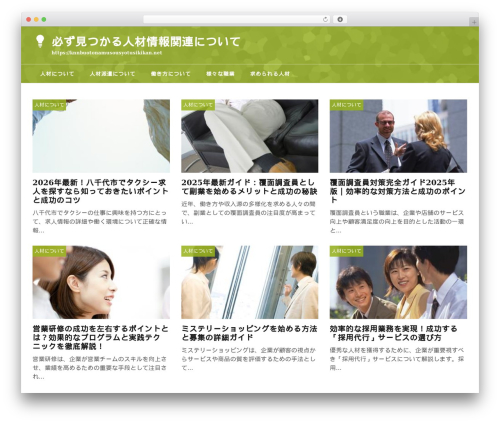Click the downloads icon beside address bar

click(340, 19)
